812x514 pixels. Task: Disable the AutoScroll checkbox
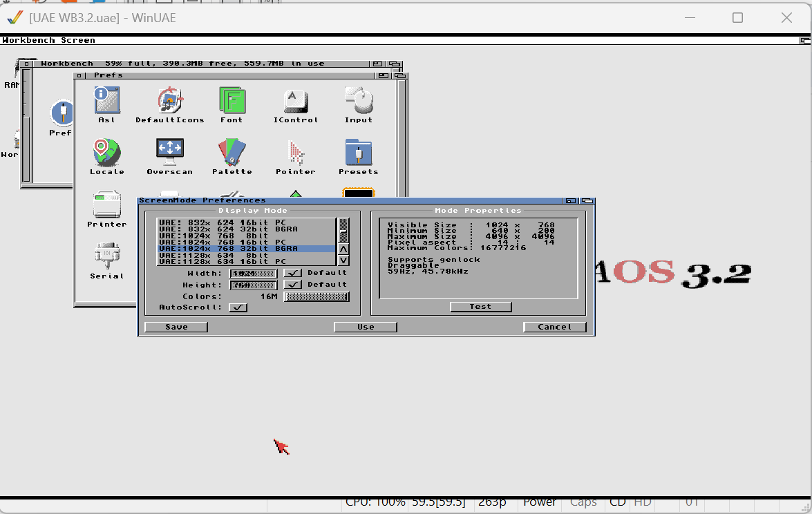point(238,307)
